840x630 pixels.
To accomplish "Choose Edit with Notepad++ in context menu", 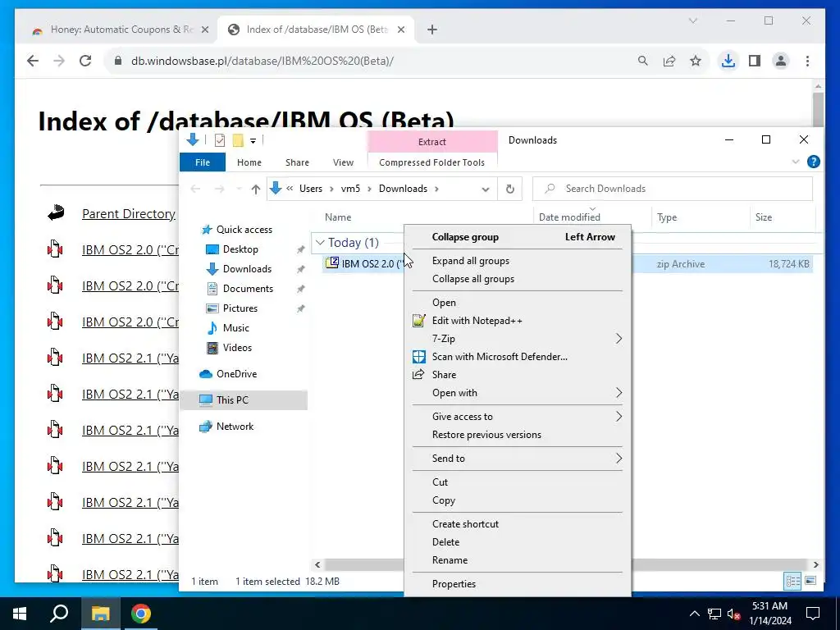I will click(518, 321).
